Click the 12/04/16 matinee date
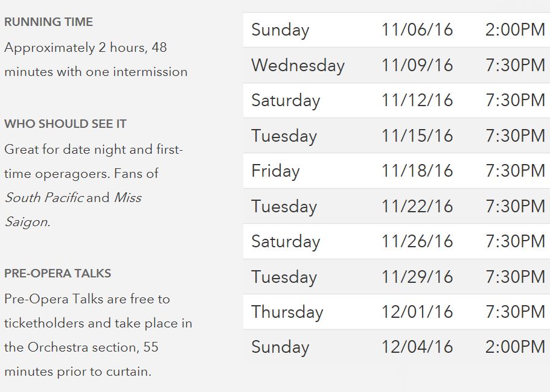 [417, 347]
